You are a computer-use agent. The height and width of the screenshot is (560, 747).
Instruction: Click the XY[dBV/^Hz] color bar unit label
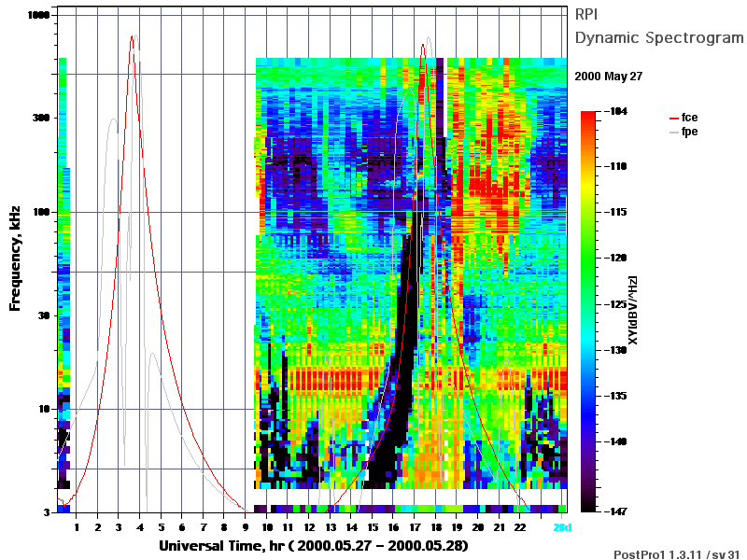(x=632, y=310)
